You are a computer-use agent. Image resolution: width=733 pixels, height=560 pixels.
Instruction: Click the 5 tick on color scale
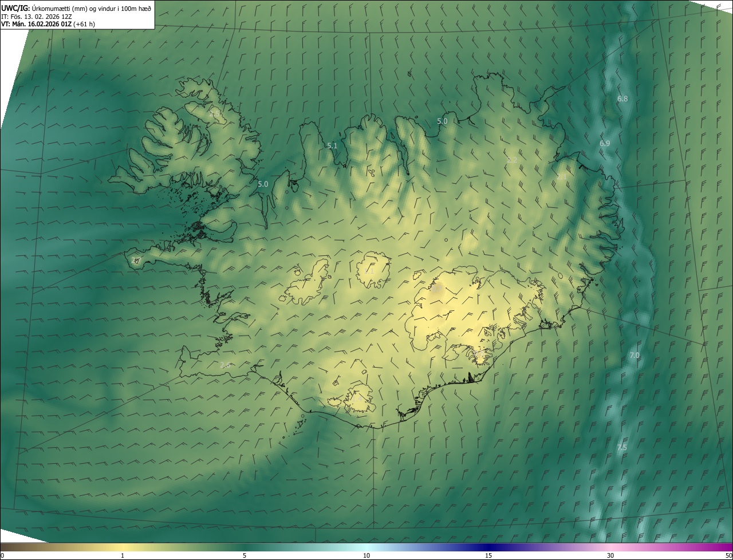click(x=245, y=555)
